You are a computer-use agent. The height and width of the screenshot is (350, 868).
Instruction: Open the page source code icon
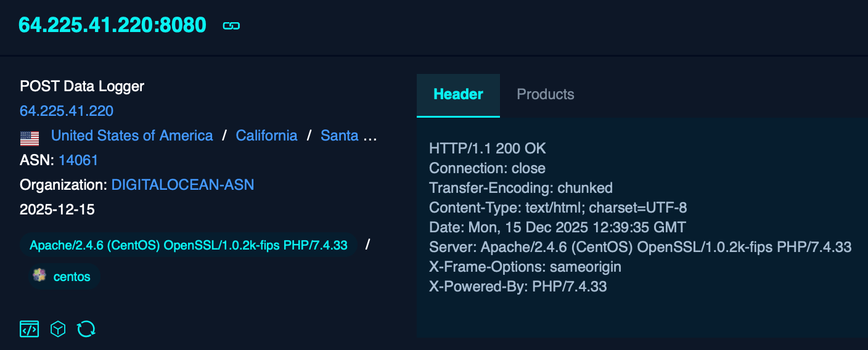pyautogui.click(x=30, y=329)
